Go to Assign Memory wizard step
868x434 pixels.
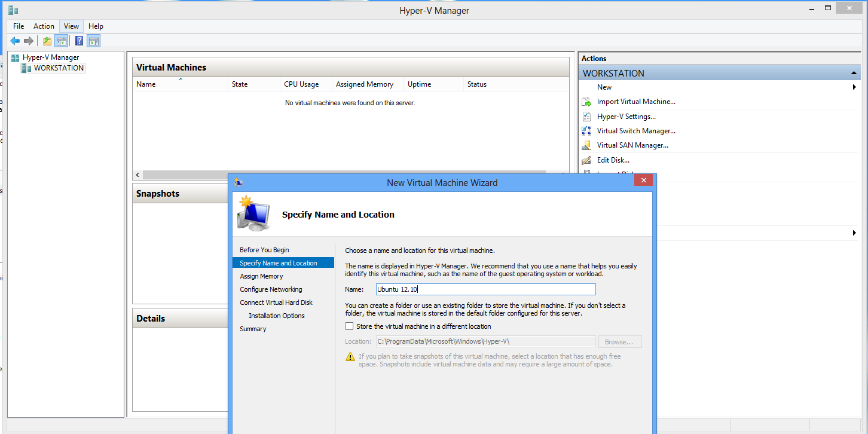coord(261,276)
